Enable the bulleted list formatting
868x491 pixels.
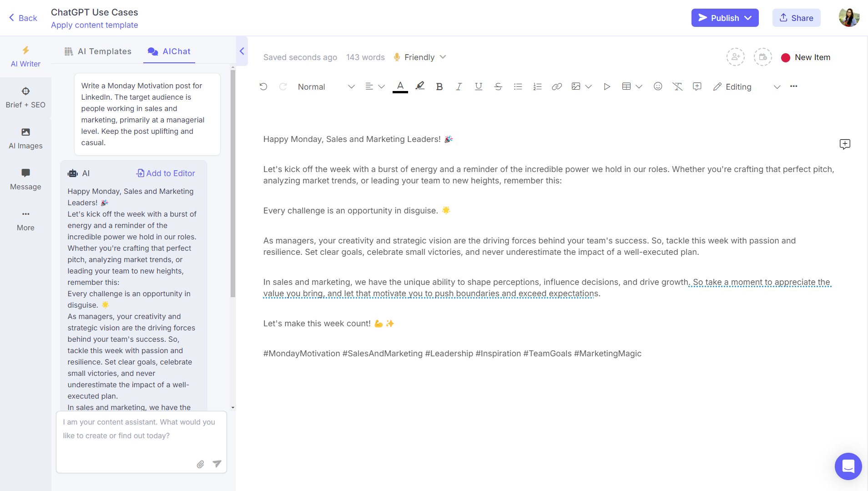click(x=518, y=86)
